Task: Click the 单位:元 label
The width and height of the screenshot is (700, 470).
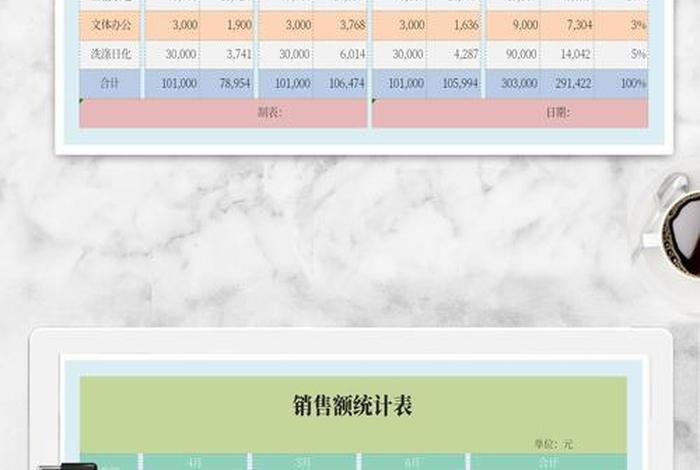Action: [554, 444]
